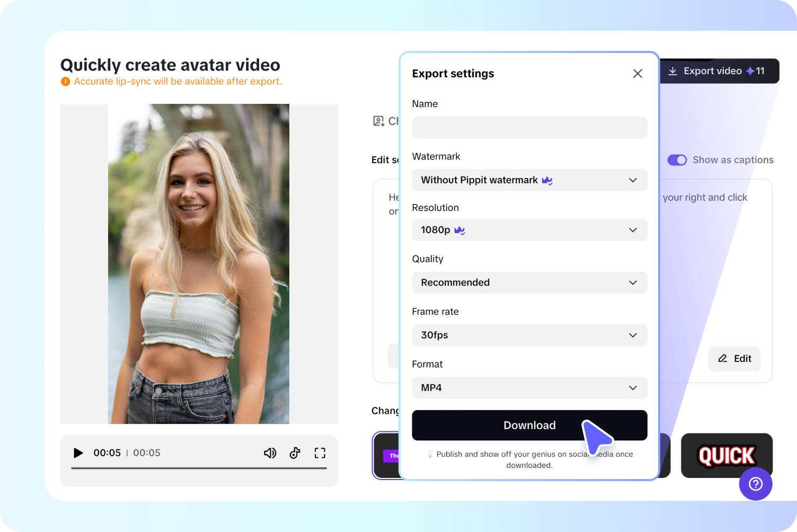The height and width of the screenshot is (532, 797).
Task: Click the Pippit premium crown beside 1080p
Action: 459,230
